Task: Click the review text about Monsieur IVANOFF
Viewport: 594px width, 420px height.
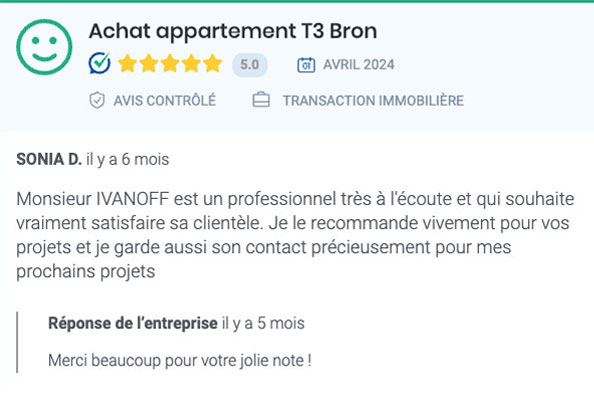Action: pyautogui.click(x=295, y=235)
